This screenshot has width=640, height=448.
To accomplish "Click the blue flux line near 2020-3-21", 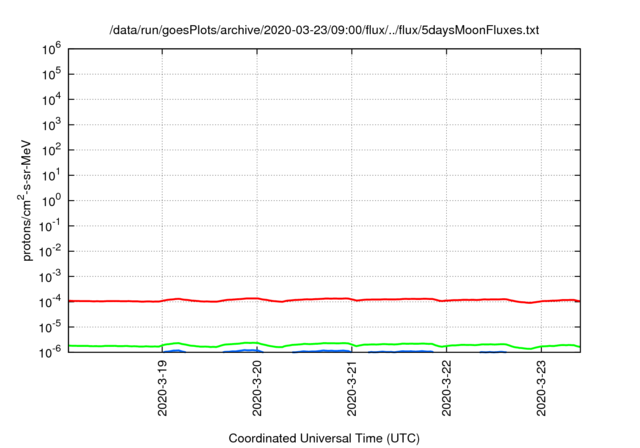I will coord(322,351).
